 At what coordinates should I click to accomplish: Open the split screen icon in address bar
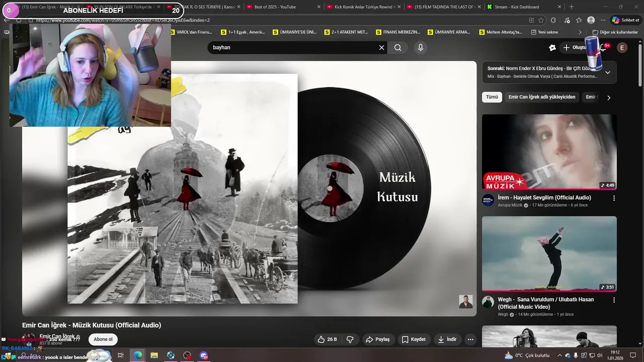[531, 20]
